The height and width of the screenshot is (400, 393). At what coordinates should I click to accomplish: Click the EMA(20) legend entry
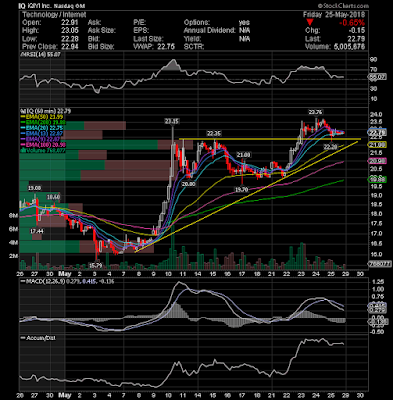click(x=42, y=128)
